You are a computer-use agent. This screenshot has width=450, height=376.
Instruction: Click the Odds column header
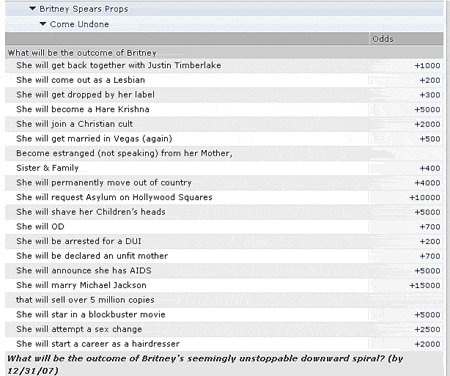coord(383,39)
